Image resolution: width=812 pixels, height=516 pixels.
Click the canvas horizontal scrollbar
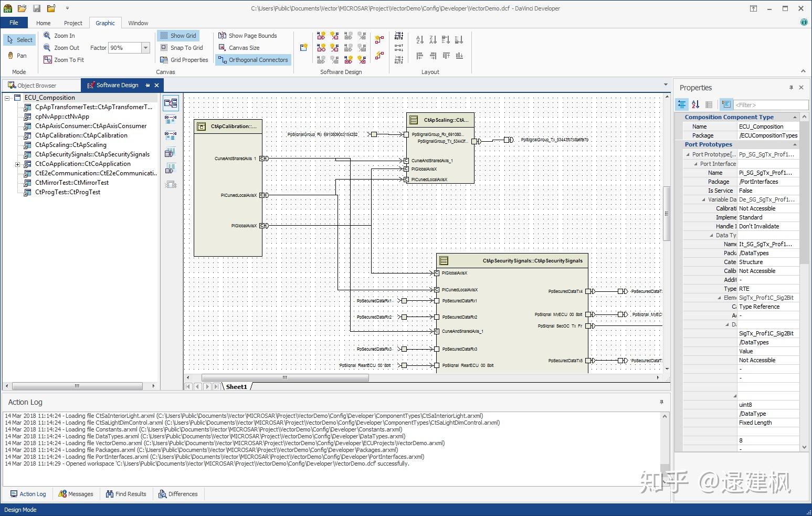click(x=285, y=377)
